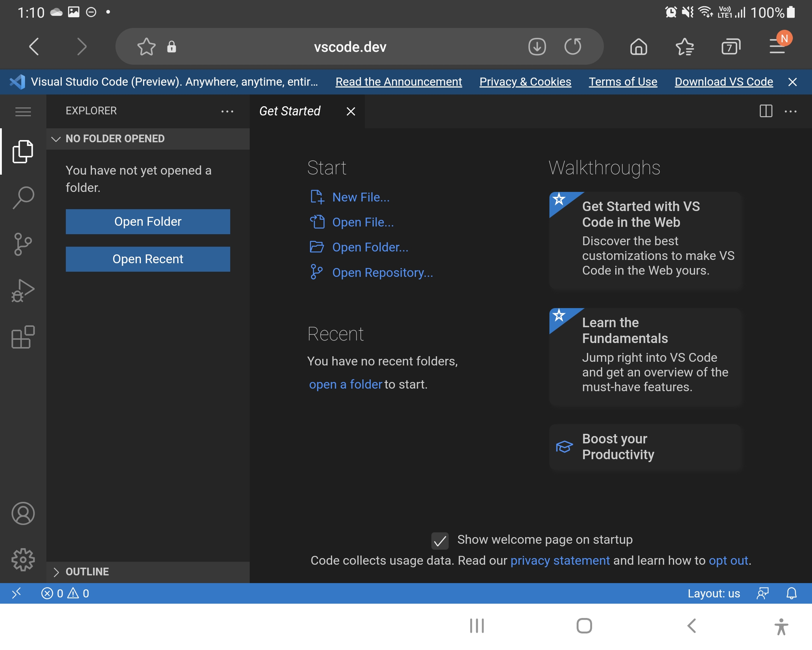The width and height of the screenshot is (812, 650).
Task: Open the Source Control view
Action: tap(23, 244)
